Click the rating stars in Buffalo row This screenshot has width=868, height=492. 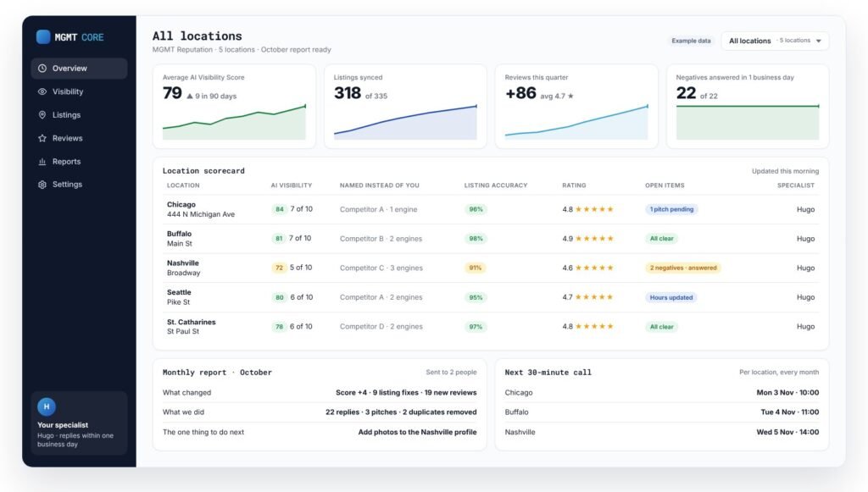point(594,239)
